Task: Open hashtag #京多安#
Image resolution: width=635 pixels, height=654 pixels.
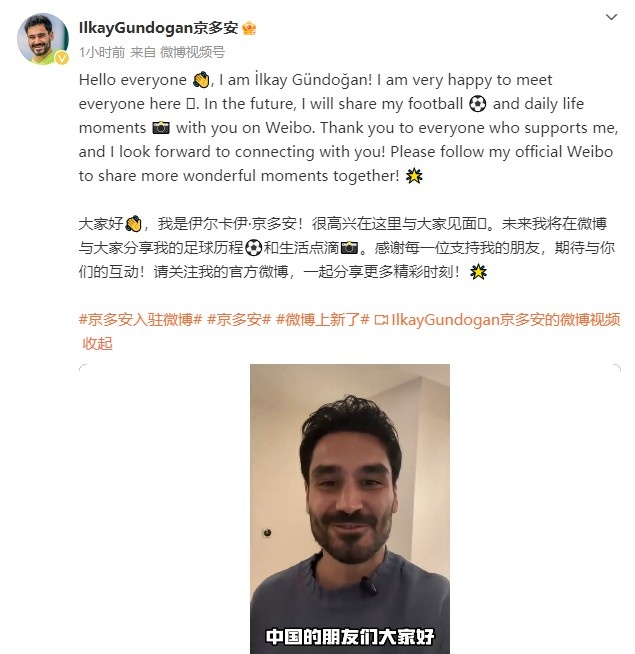Action: 239,319
